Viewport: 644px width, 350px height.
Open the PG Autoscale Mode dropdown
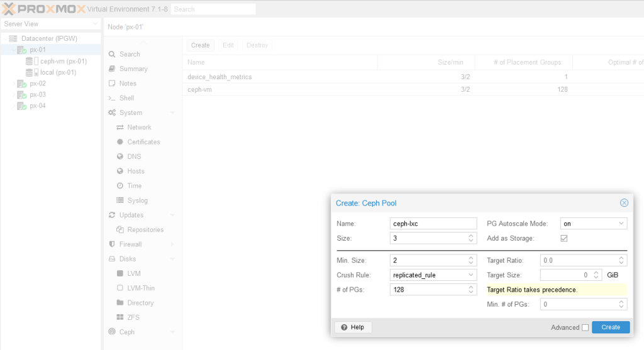pyautogui.click(x=621, y=224)
